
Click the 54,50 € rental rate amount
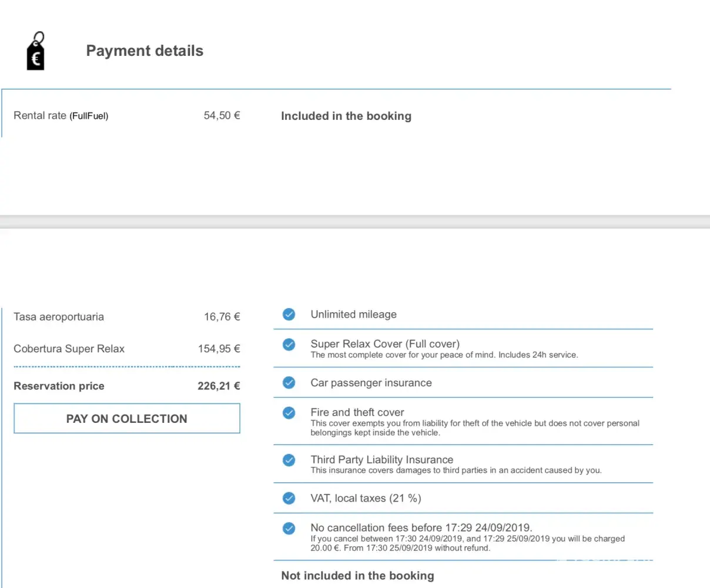[x=222, y=116]
